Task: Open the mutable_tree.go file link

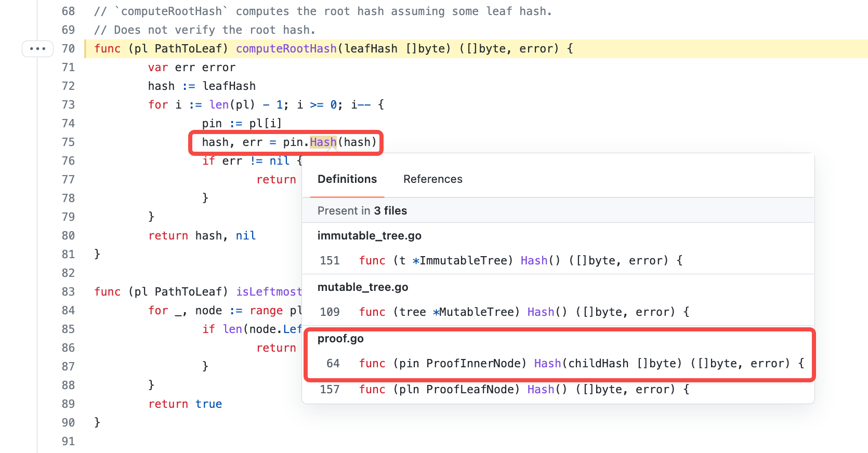Action: [362, 287]
